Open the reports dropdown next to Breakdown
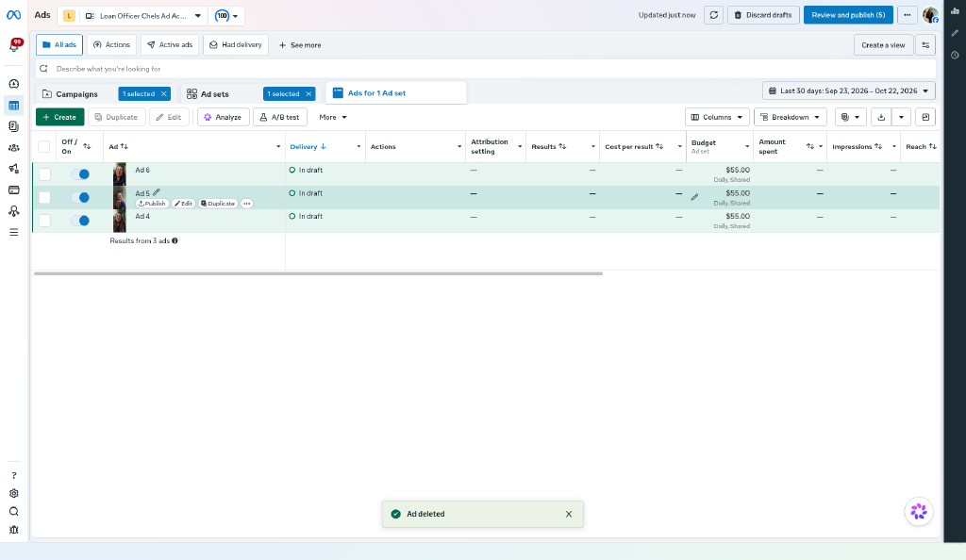966x560 pixels. tap(851, 117)
